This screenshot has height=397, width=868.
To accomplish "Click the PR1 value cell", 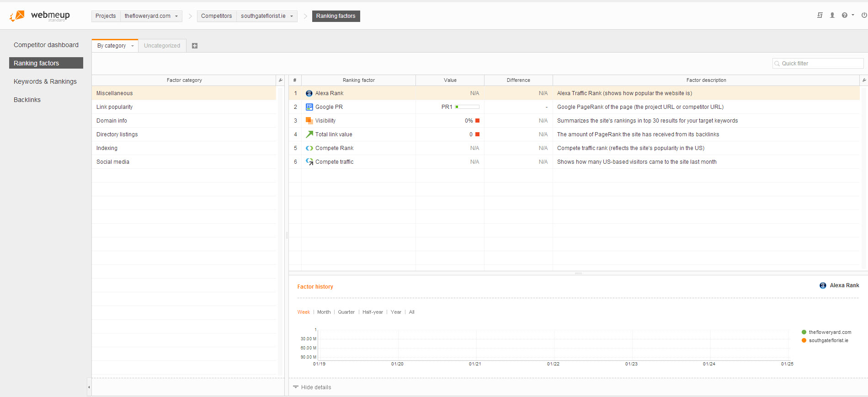I will click(x=450, y=107).
